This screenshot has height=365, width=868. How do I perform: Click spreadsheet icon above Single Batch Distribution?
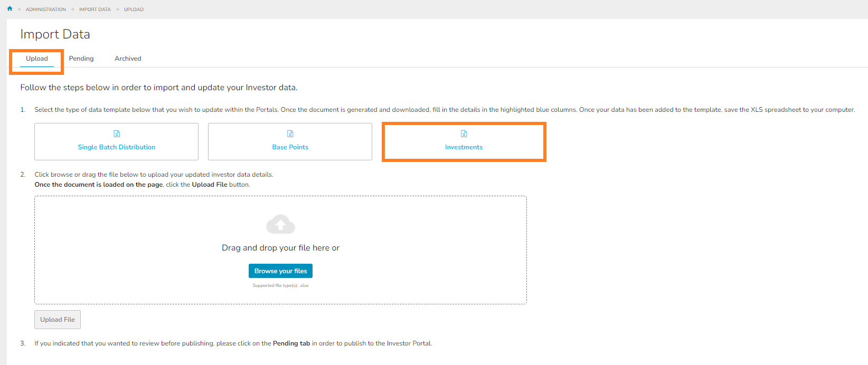117,134
